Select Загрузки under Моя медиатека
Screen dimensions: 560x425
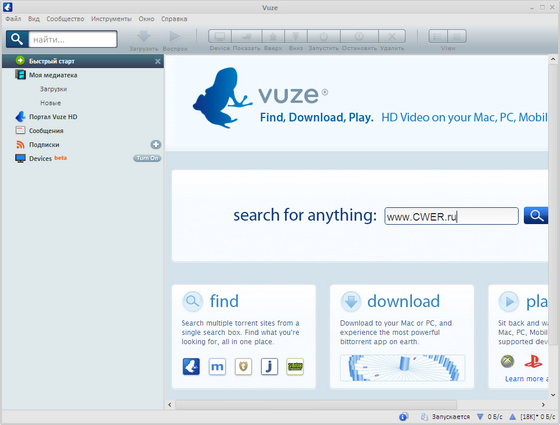53,89
